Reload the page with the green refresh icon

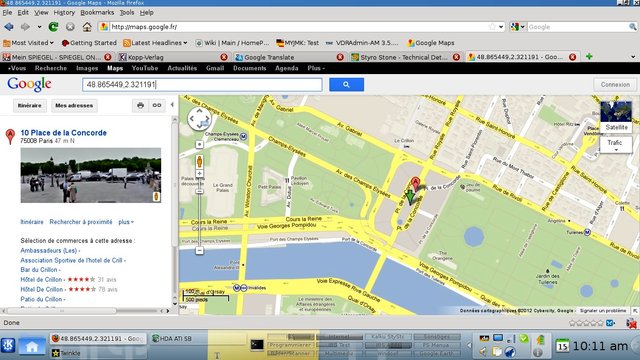(53, 27)
